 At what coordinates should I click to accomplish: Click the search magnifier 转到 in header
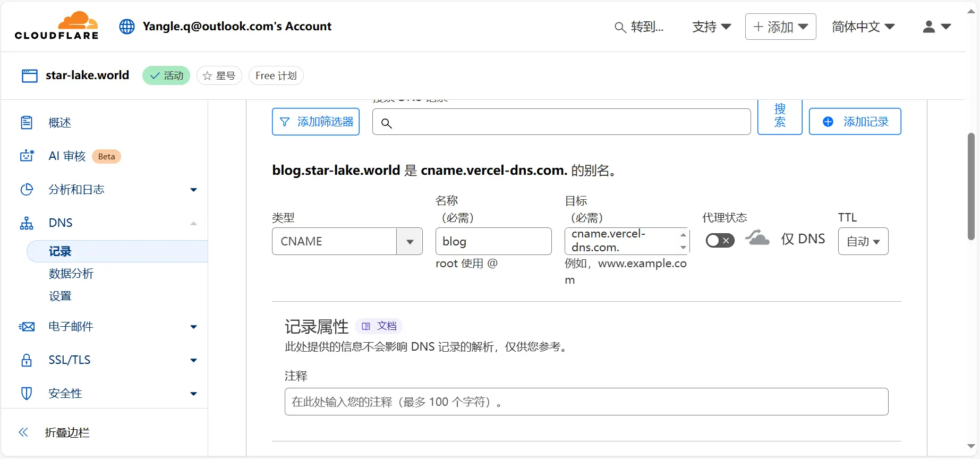[638, 27]
